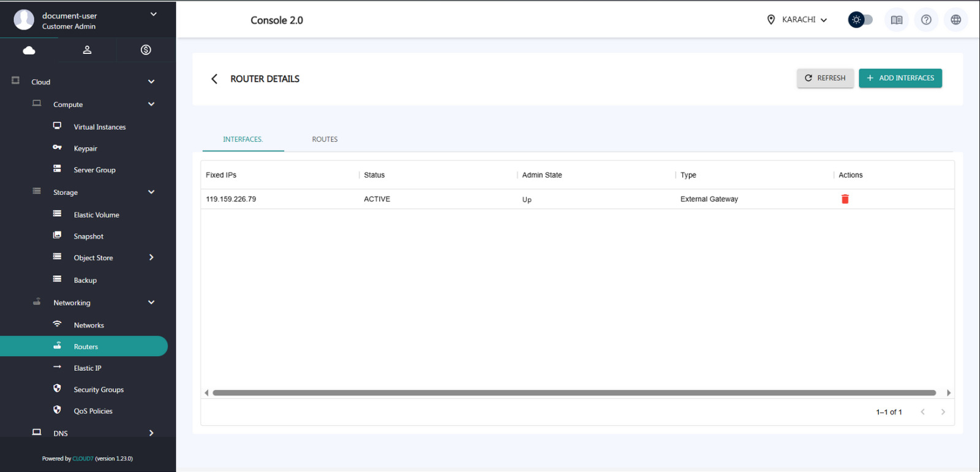Select the cloud icon sidebar tab
This screenshot has height=472, width=980.
pyautogui.click(x=29, y=50)
